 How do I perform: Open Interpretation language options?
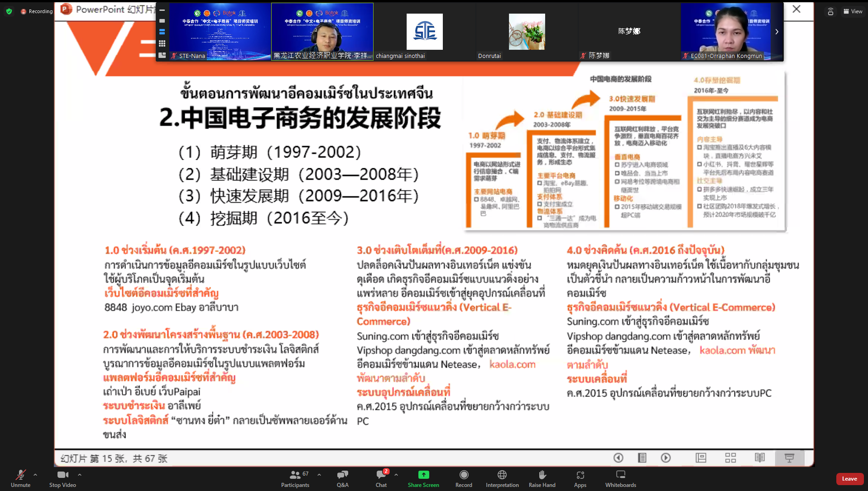click(502, 478)
